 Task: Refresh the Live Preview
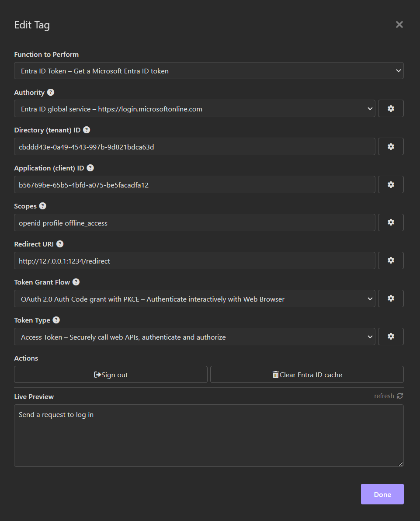(x=389, y=396)
